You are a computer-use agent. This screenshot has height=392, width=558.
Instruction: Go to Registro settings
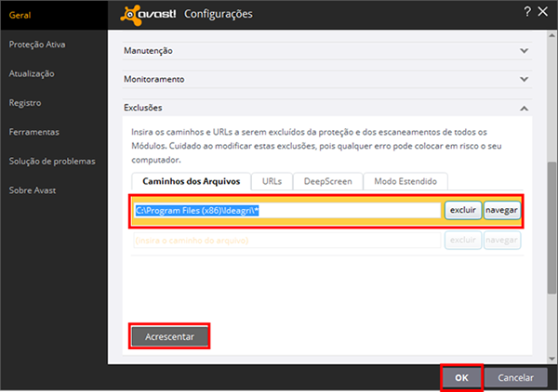pos(25,103)
